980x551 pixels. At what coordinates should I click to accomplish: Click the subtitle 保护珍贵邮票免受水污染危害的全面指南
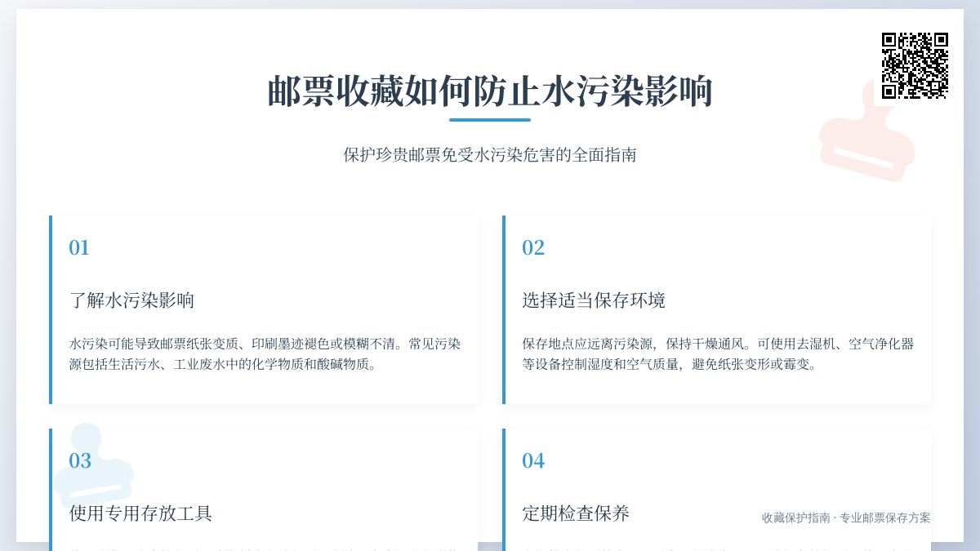coord(489,155)
